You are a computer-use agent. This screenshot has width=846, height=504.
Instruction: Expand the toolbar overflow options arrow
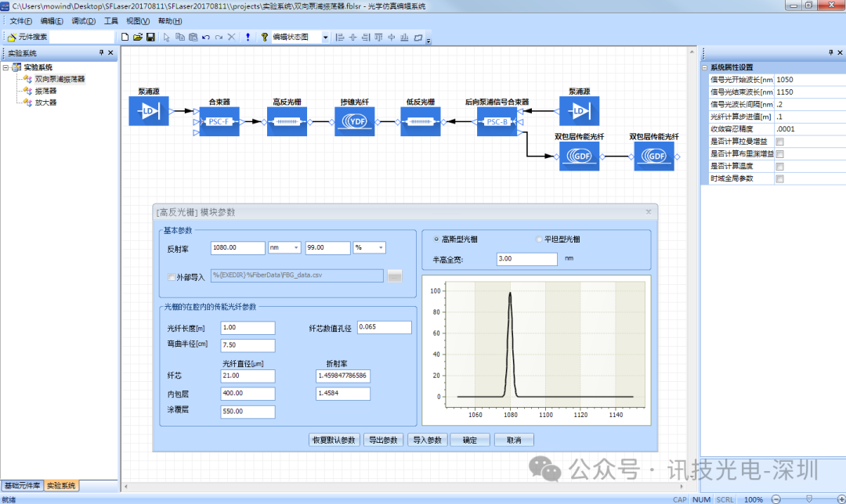(x=428, y=40)
